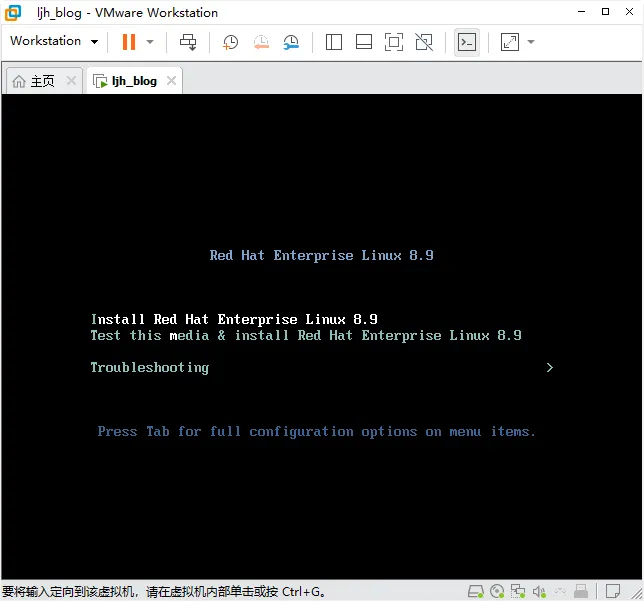Image resolution: width=644 pixels, height=601 pixels.
Task: Minimize the VMware Workstation window
Action: 581,12
